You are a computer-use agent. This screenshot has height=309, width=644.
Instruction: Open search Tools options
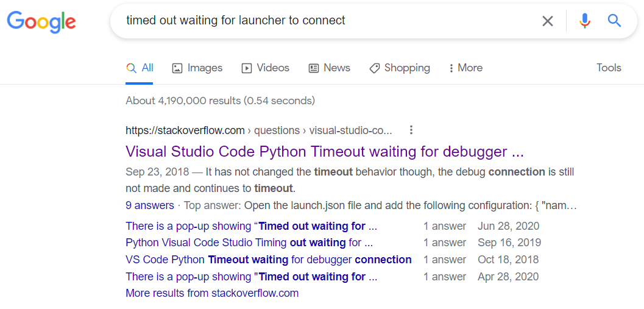coord(609,68)
